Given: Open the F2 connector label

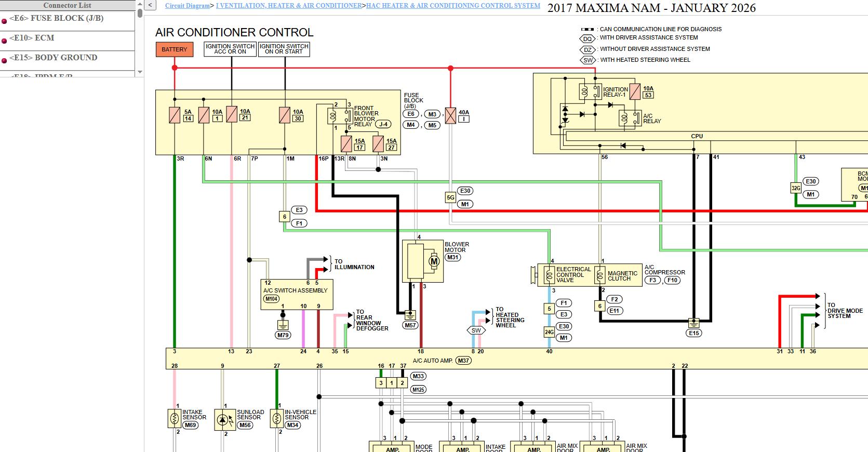Looking at the screenshot, I should tap(615, 299).
